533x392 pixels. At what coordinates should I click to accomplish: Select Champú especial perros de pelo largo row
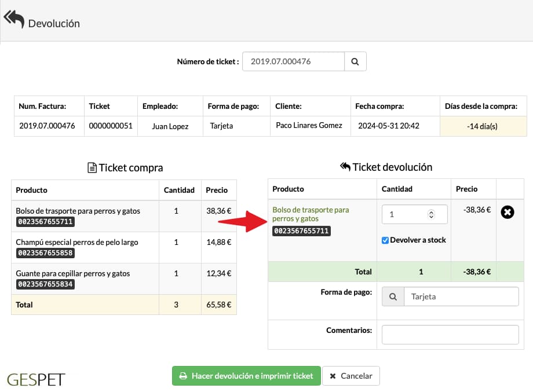point(124,247)
